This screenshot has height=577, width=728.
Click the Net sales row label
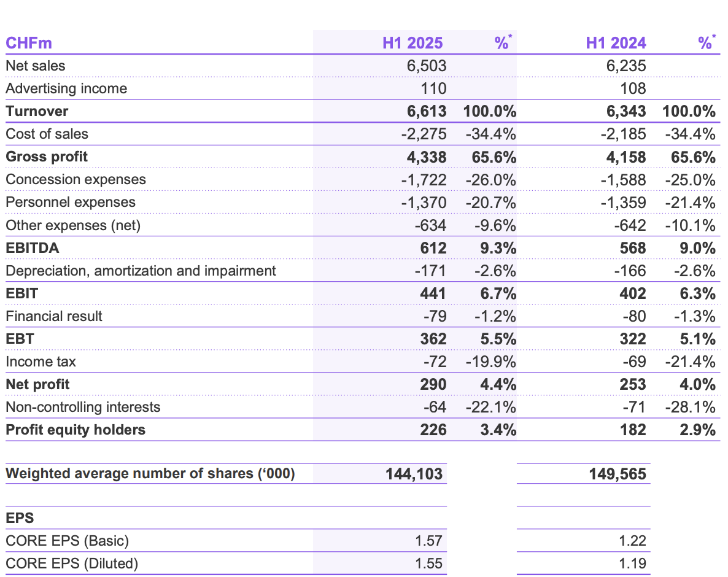click(x=35, y=66)
